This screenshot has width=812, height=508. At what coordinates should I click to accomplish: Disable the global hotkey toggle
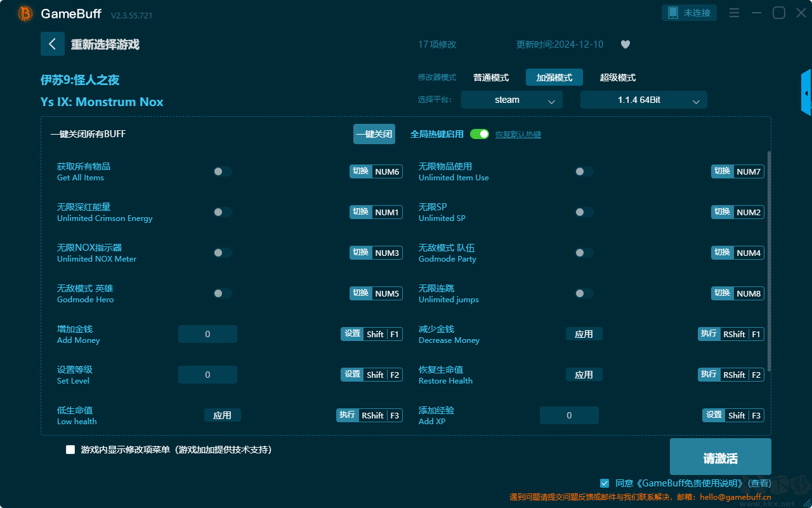(480, 134)
